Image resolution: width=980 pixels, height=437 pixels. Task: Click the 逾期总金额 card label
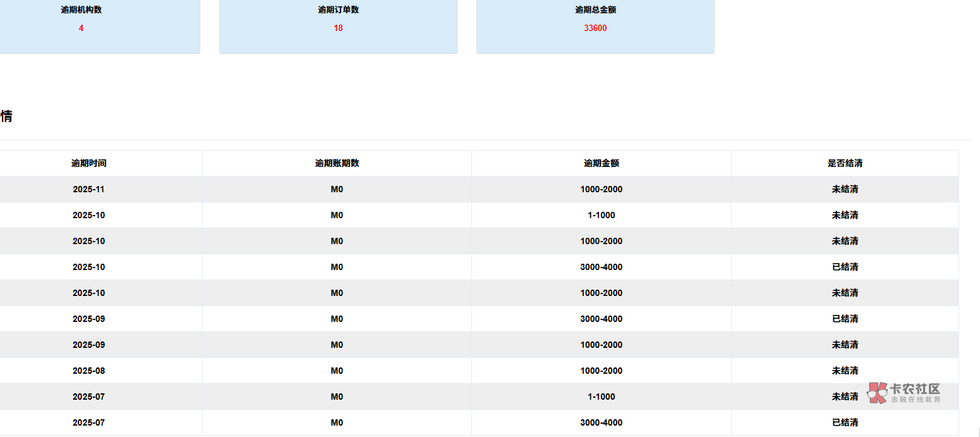(x=595, y=10)
